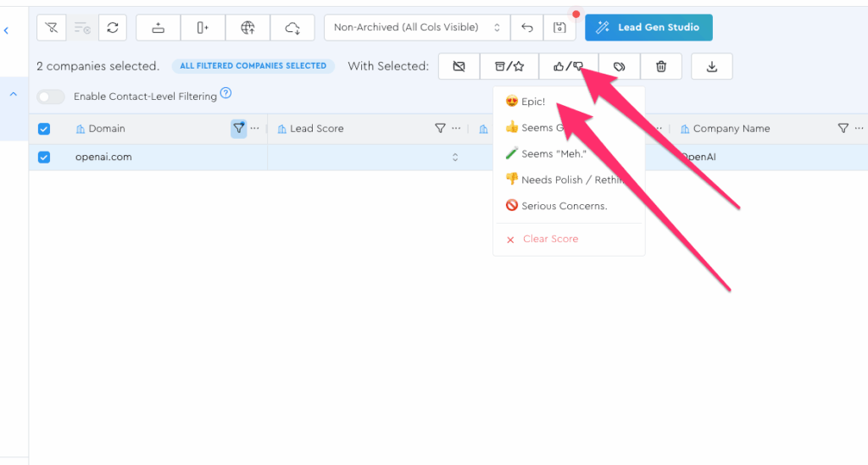Open Lead Gen Studio
The height and width of the screenshot is (465, 868).
tap(648, 28)
